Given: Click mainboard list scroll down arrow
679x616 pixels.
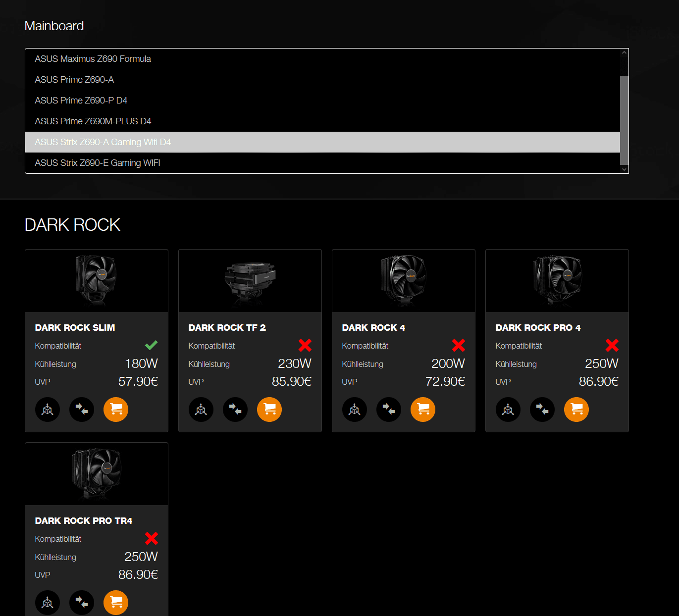Looking at the screenshot, I should (624, 169).
